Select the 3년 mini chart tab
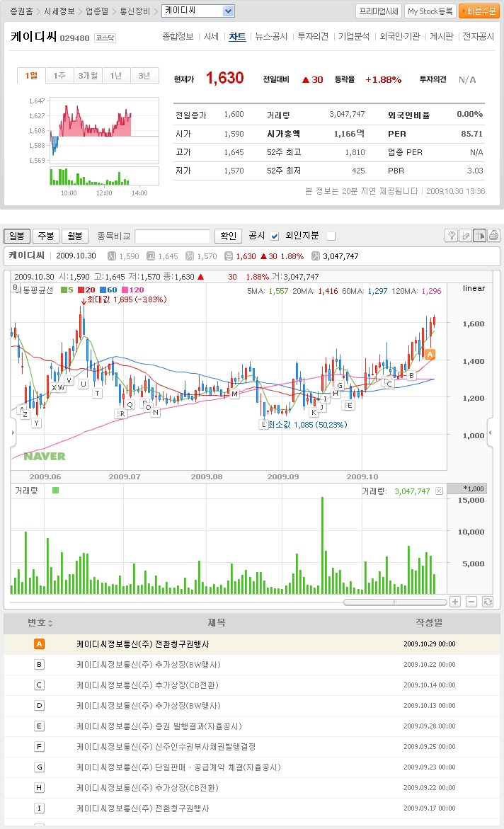Screen dimensions: 504x829 point(144,76)
